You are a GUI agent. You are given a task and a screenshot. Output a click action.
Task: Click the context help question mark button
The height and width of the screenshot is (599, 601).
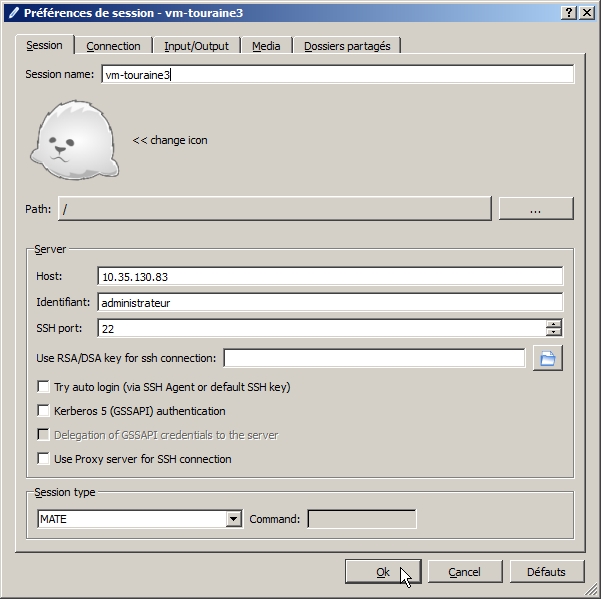(569, 12)
